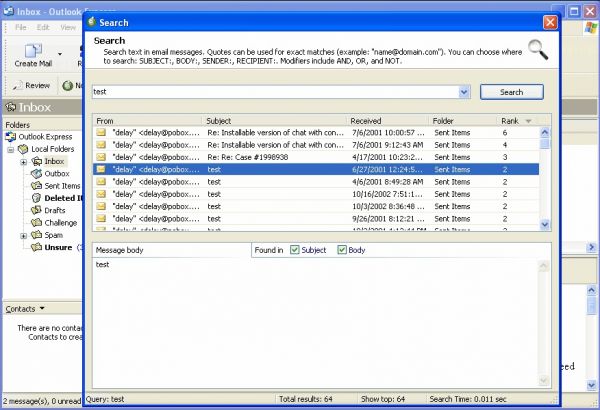This screenshot has height=410, width=600.
Task: Open the File menu
Action: (x=21, y=27)
